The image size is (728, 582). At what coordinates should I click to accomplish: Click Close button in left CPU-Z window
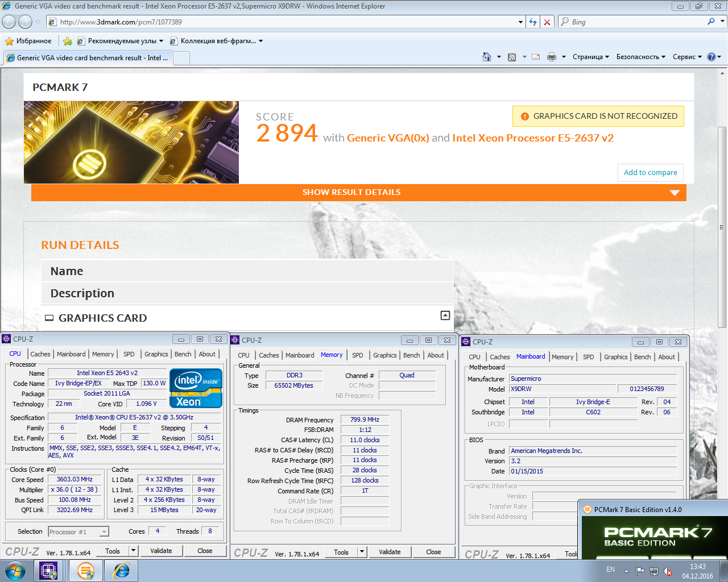click(x=205, y=551)
